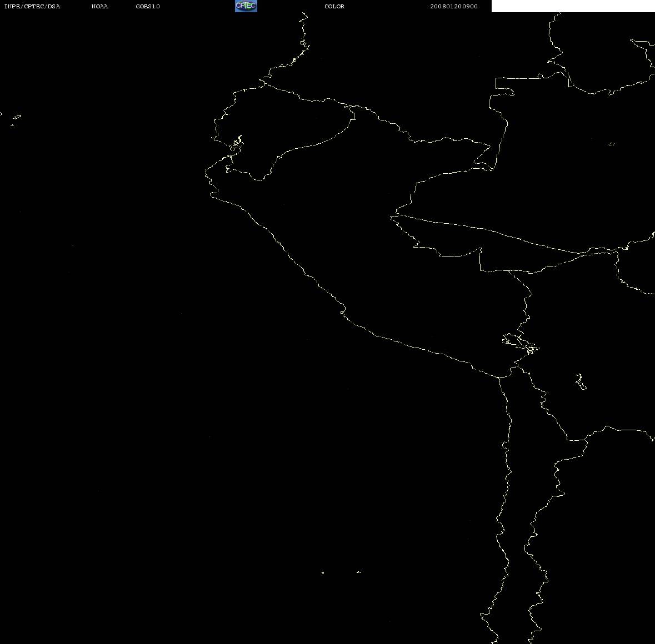The height and width of the screenshot is (644, 655).
Task: Click the COLOR label in header
Action: (334, 6)
